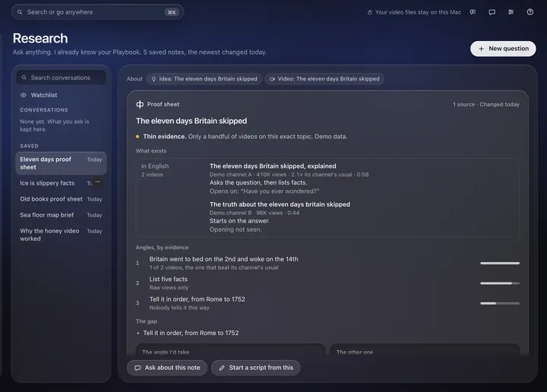Open Why the honey video worked note
This screenshot has height=392, width=547.
pyautogui.click(x=61, y=235)
